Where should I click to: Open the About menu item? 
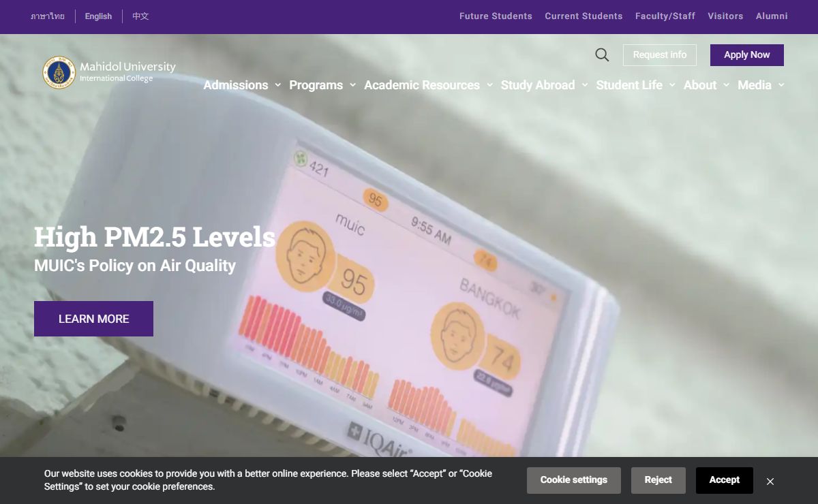[x=700, y=85]
